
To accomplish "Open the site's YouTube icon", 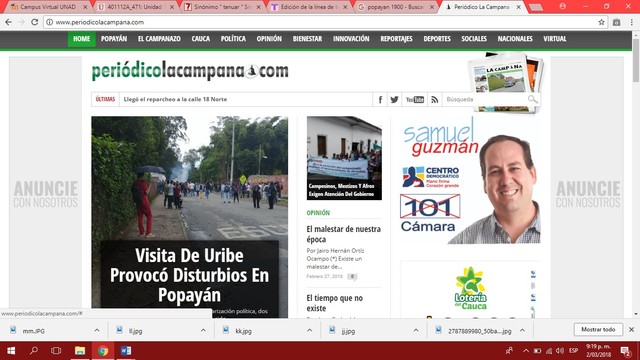I will pyautogui.click(x=414, y=99).
